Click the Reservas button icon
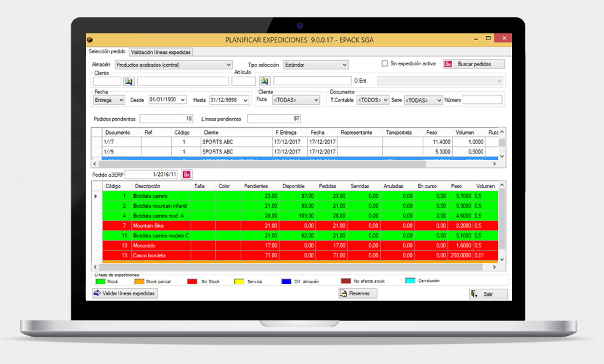The image size is (604, 364). click(344, 293)
